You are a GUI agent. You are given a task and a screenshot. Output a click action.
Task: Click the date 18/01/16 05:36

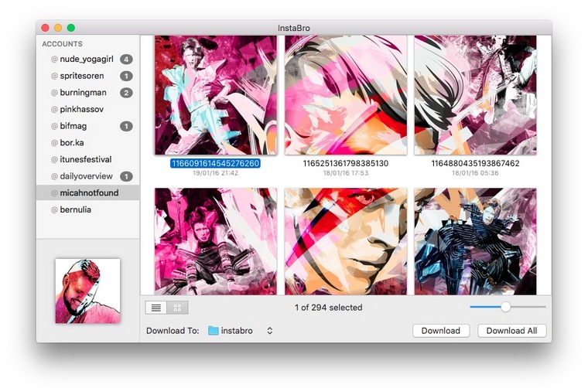click(476, 173)
